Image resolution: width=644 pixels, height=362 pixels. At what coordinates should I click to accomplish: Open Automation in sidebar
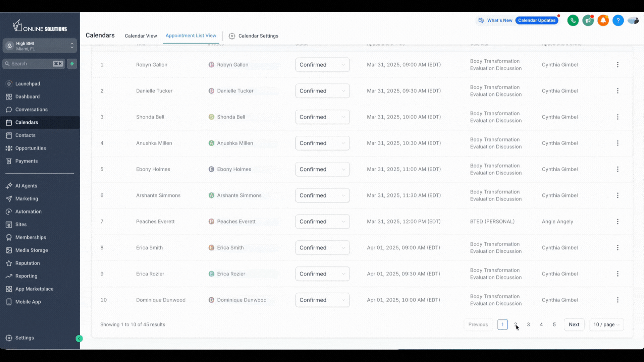(40, 212)
